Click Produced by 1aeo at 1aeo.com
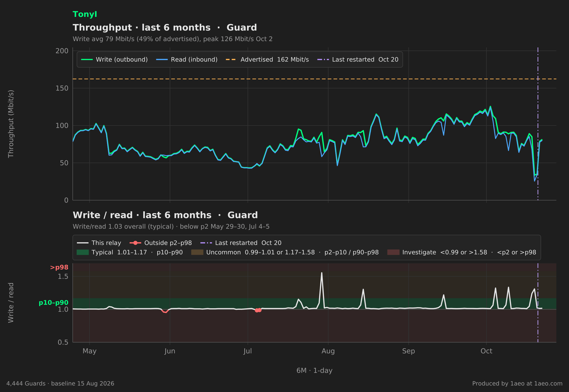This screenshot has width=569, height=392. [x=517, y=384]
